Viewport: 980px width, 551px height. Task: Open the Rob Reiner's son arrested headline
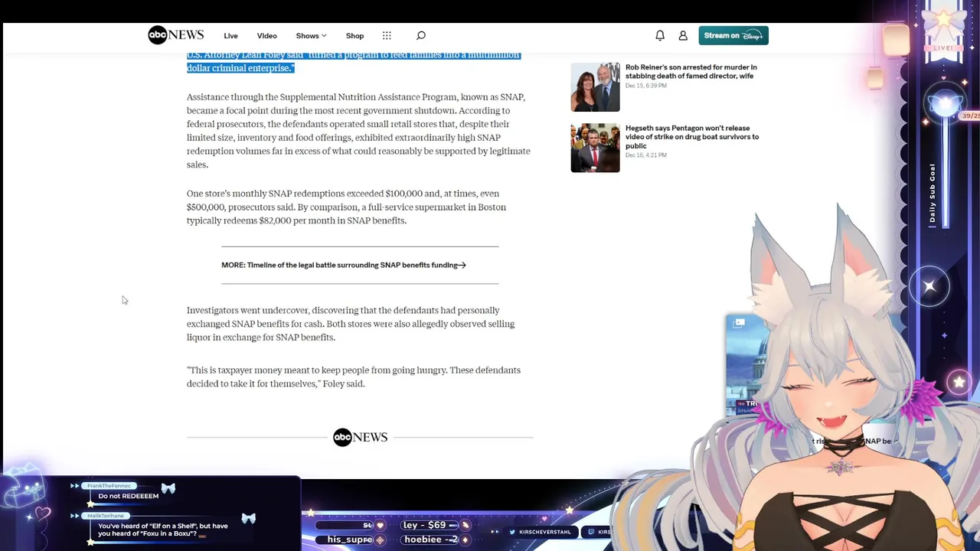691,71
